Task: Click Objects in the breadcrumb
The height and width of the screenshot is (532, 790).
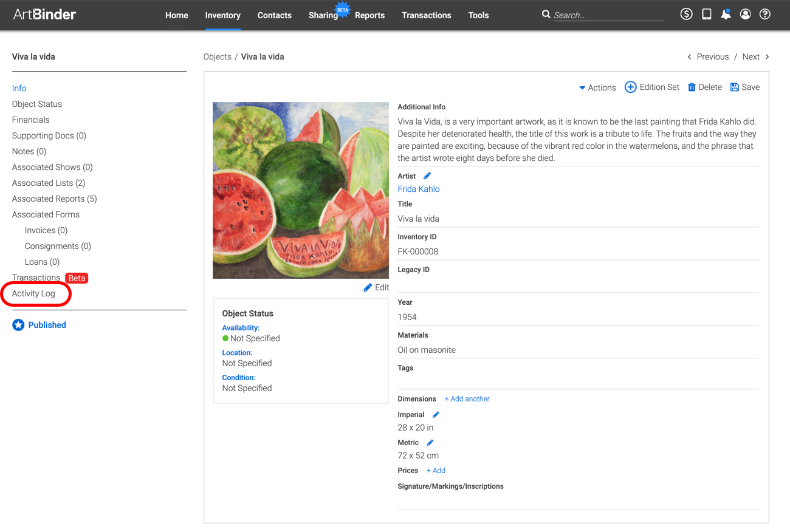Action: (217, 56)
